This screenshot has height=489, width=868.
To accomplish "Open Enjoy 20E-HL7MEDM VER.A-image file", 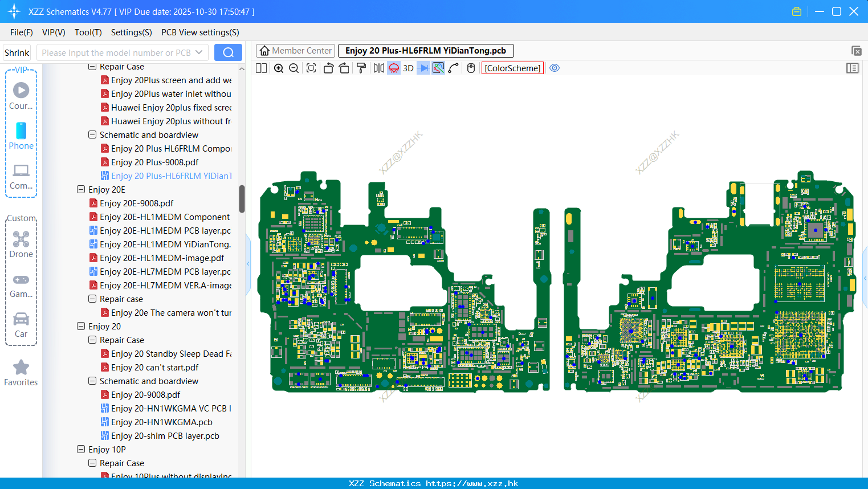I will click(160, 286).
